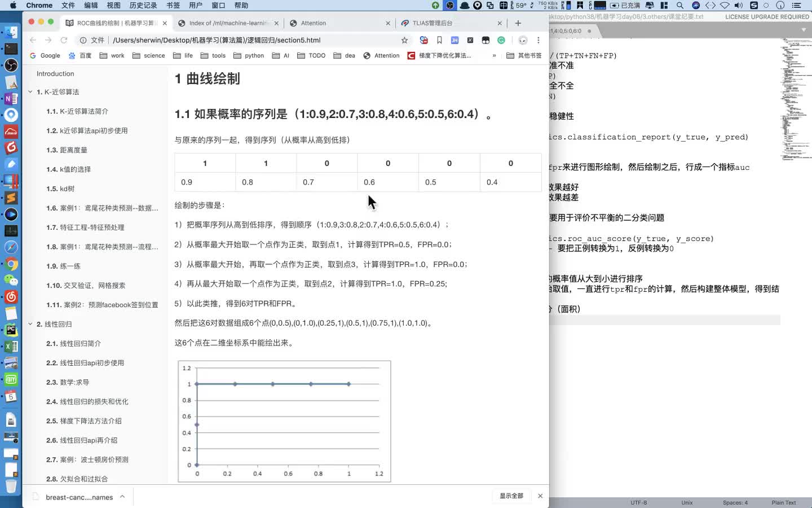This screenshot has height=508, width=812.
Task: Show hidden bookmarks with the » chevron
Action: pos(494,55)
